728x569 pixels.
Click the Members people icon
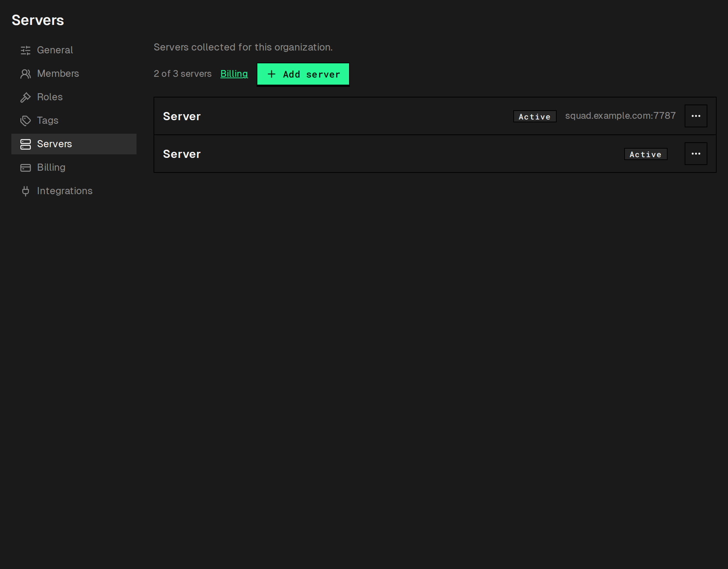(x=26, y=74)
